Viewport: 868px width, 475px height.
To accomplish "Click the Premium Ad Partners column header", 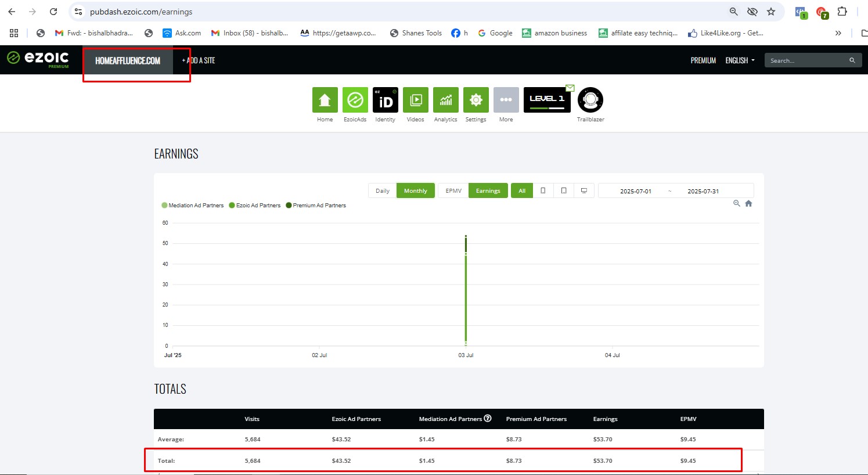I will [x=536, y=419].
